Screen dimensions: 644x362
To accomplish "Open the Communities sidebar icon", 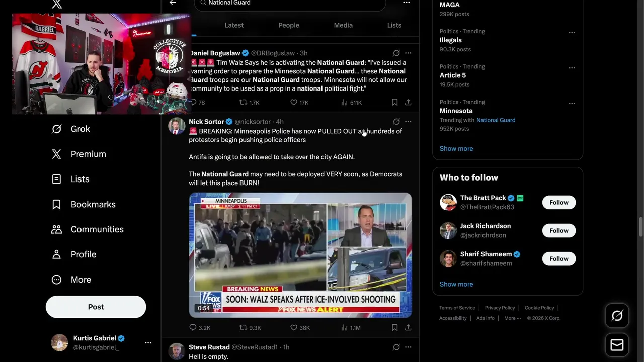I will (x=57, y=229).
